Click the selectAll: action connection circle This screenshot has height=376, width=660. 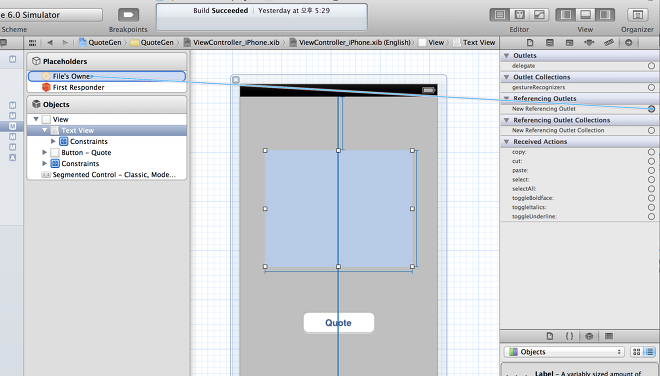[651, 189]
